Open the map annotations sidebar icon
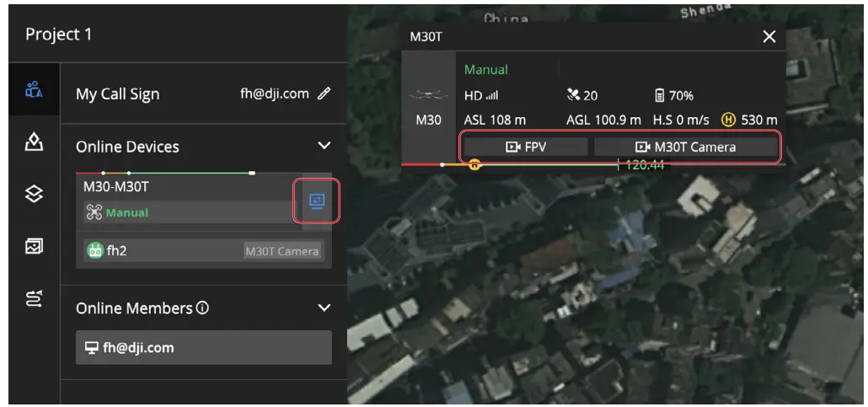Image resolution: width=868 pixels, height=407 pixels. pos(35,142)
